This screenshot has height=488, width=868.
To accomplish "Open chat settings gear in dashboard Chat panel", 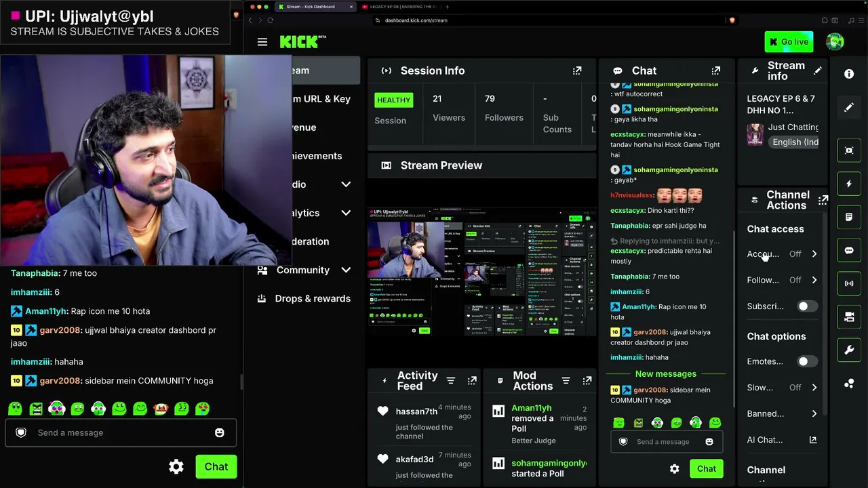I will coord(674,469).
